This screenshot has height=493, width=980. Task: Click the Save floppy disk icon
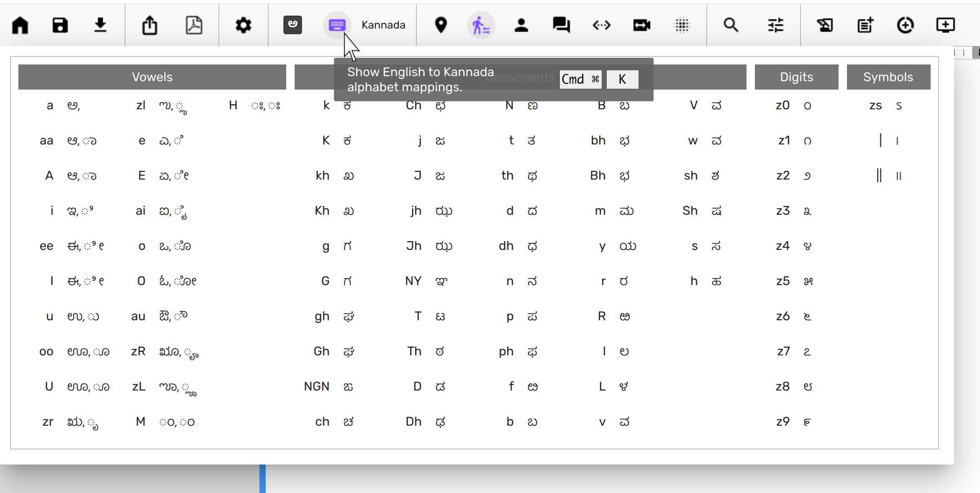pos(60,25)
